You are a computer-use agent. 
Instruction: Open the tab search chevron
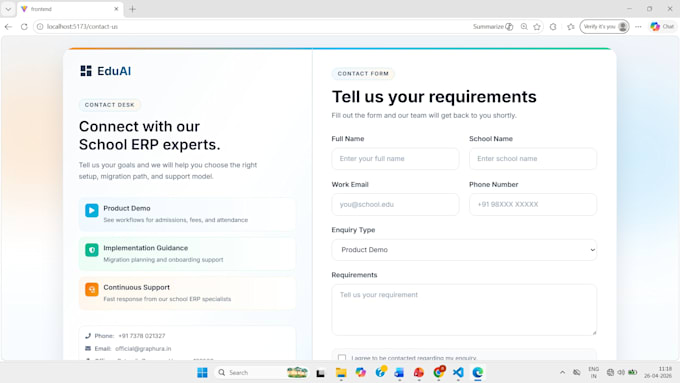(8, 9)
